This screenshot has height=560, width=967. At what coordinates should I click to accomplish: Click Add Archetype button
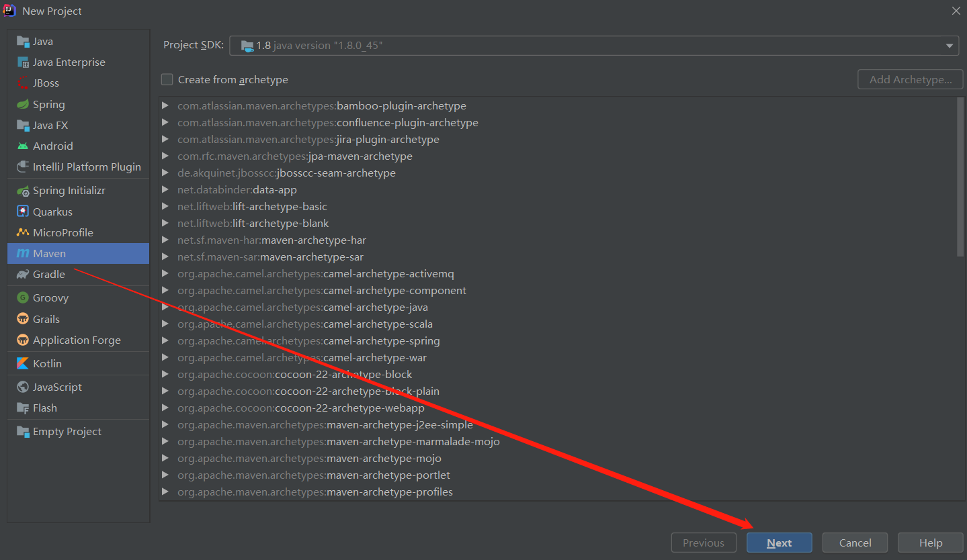tap(911, 79)
